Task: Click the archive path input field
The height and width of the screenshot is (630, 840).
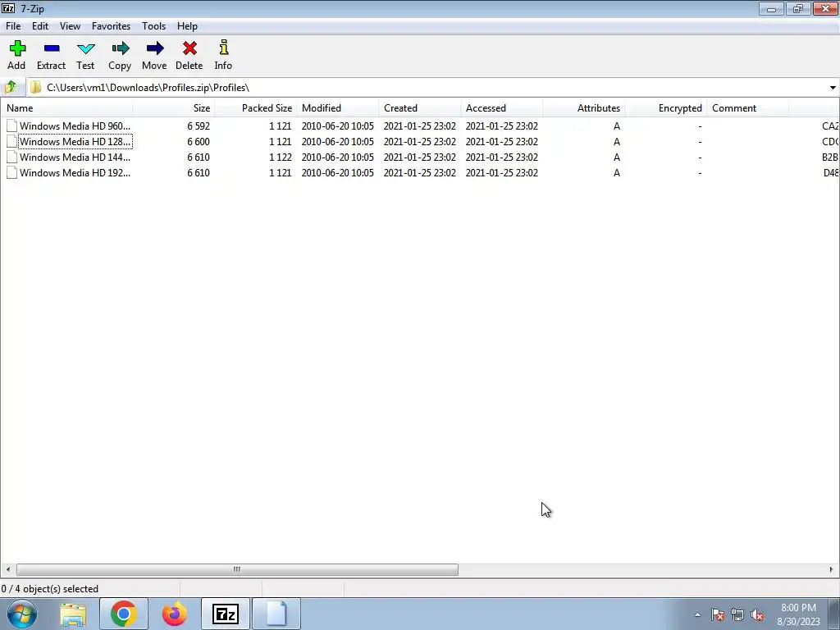Action: pyautogui.click(x=427, y=87)
